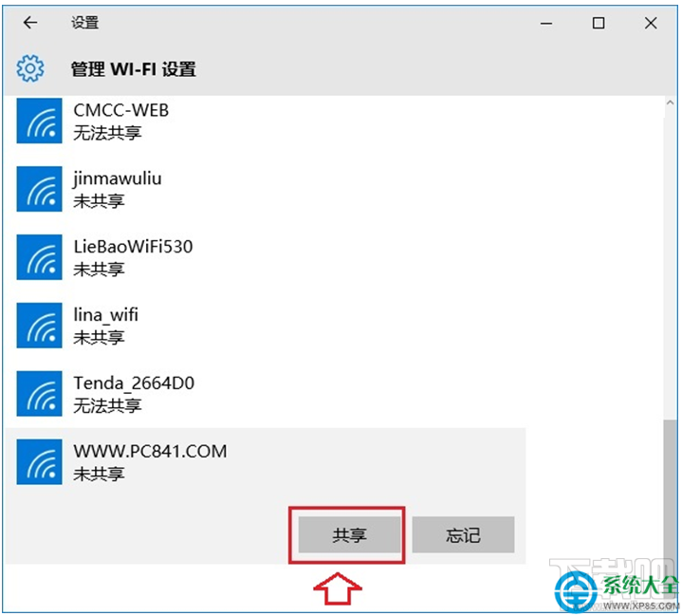Select the Tenda_2664D0 Wi-Fi icon

[x=39, y=394]
